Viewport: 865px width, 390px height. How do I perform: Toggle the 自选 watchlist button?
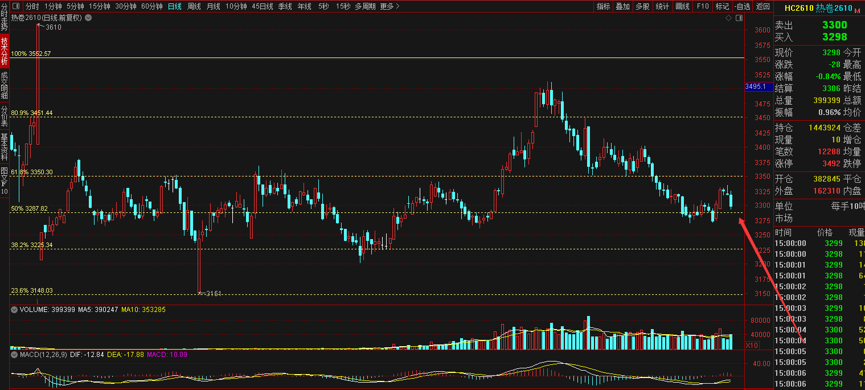743,7
